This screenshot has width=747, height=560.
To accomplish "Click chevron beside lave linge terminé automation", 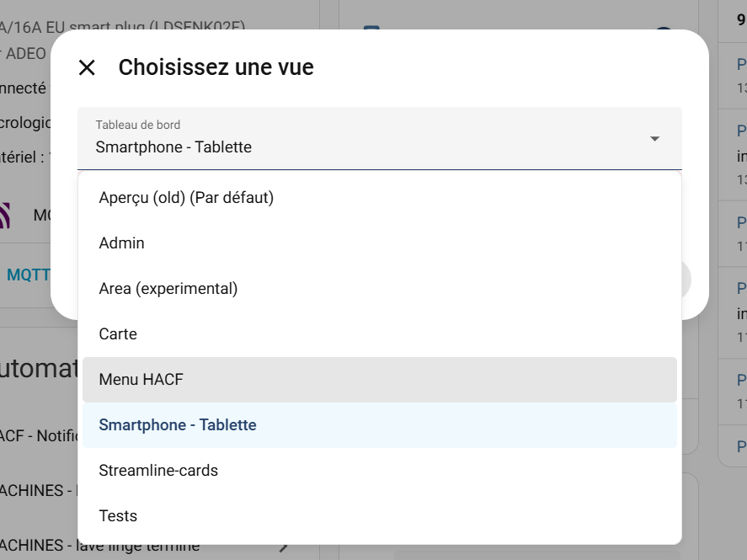I will (285, 547).
